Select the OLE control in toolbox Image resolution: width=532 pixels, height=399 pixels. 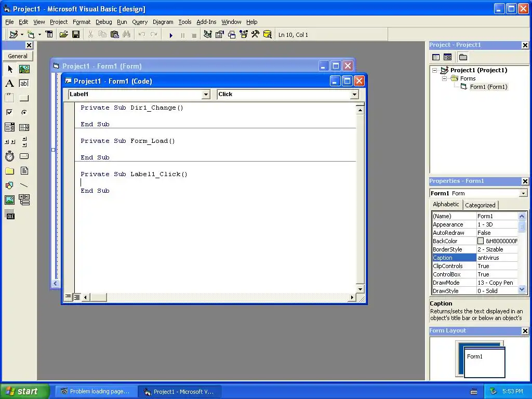tap(10, 215)
